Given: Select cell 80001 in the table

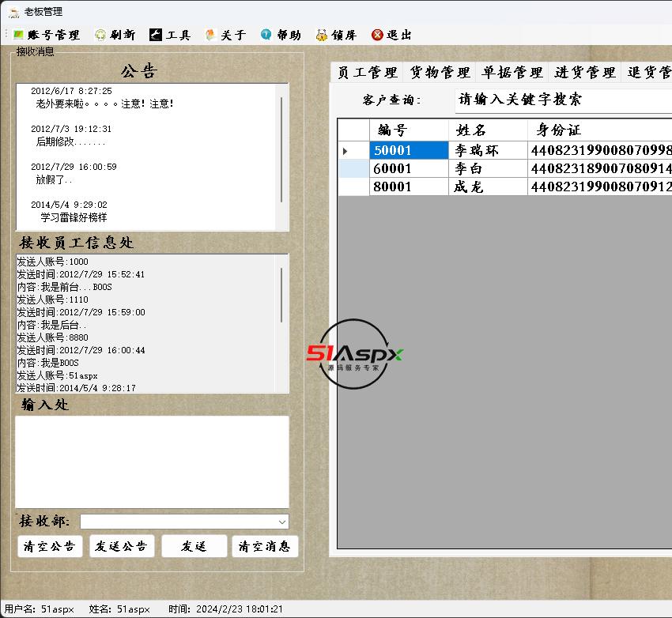Looking at the screenshot, I should 409,187.
